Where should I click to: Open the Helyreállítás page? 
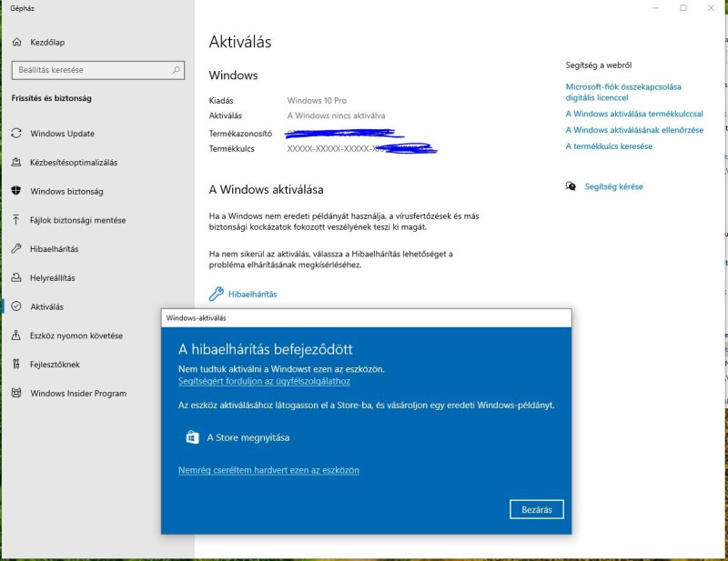(x=53, y=278)
